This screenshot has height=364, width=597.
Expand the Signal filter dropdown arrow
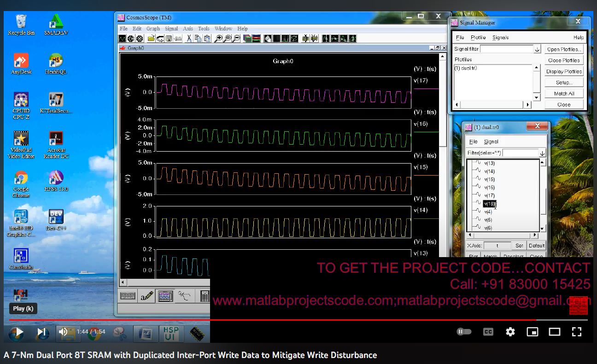pyautogui.click(x=537, y=49)
